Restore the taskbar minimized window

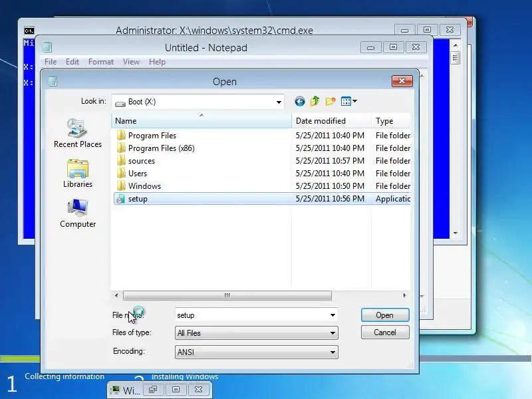tap(153, 390)
